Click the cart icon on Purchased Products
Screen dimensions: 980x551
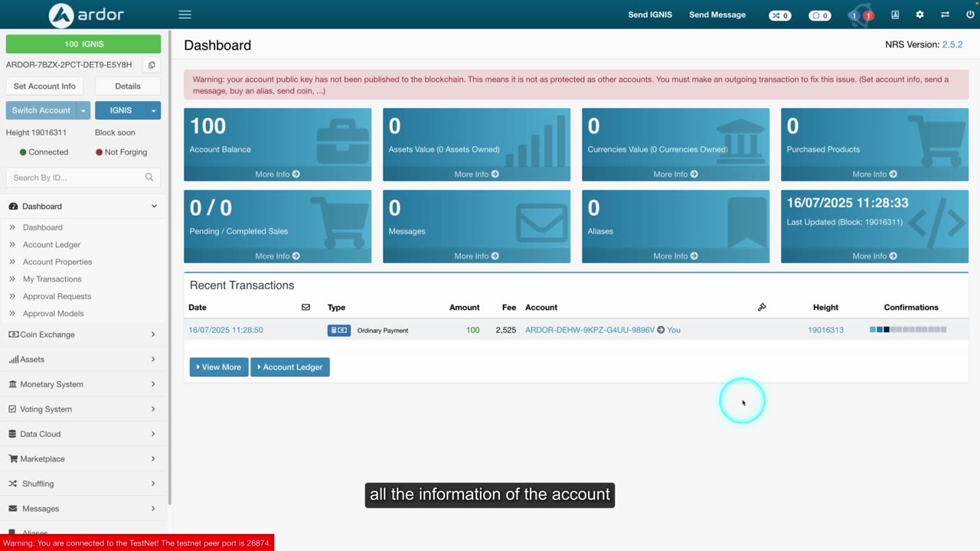click(x=938, y=141)
